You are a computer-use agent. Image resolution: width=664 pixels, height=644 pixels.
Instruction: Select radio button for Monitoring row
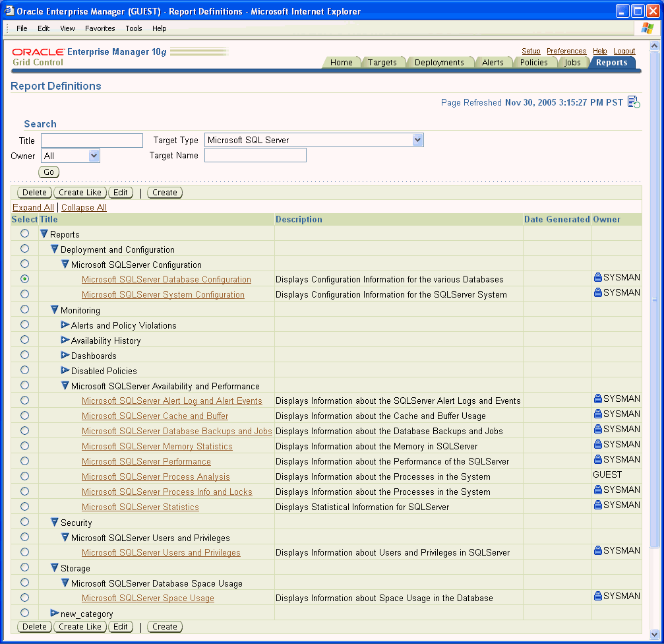tap(24, 309)
